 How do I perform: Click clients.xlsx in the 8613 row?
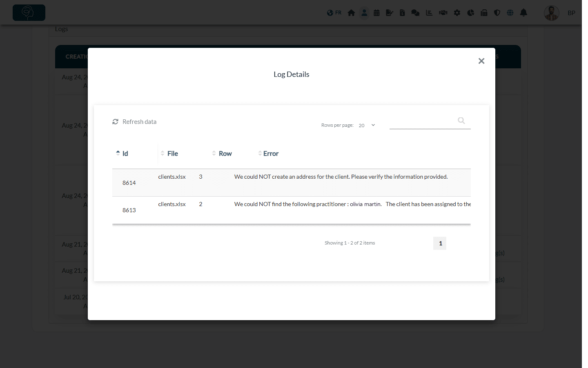pyautogui.click(x=172, y=204)
